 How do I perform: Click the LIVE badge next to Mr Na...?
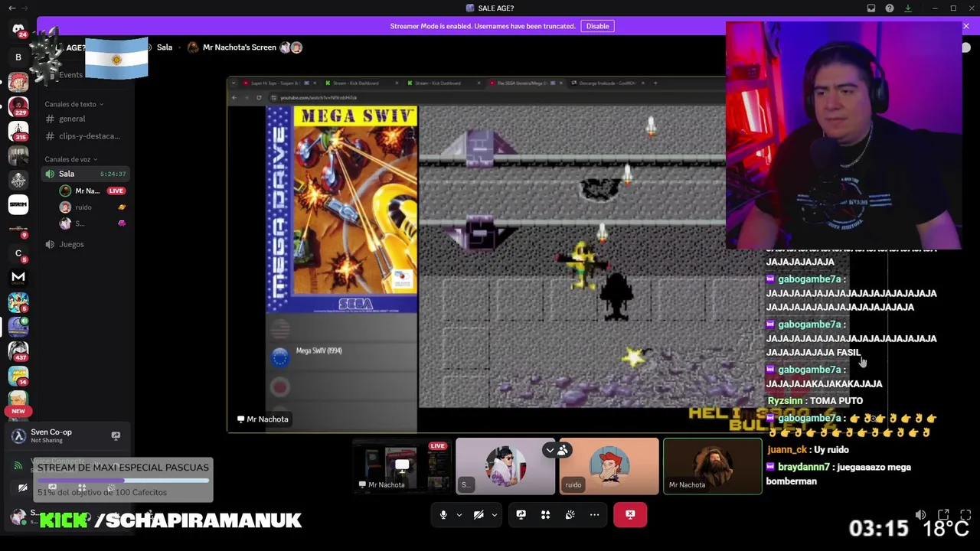pyautogui.click(x=116, y=191)
